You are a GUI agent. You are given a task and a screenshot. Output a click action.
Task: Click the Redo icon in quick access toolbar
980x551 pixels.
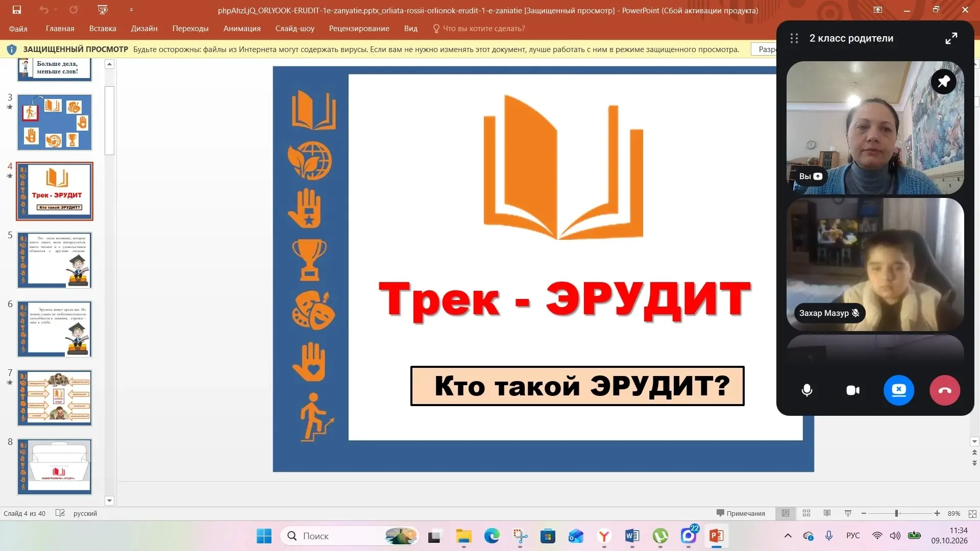[73, 10]
